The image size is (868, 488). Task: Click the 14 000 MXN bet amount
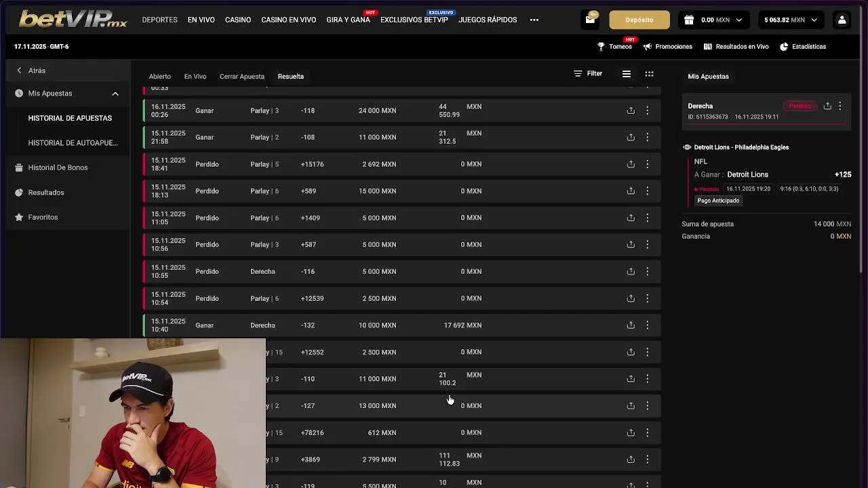(832, 224)
